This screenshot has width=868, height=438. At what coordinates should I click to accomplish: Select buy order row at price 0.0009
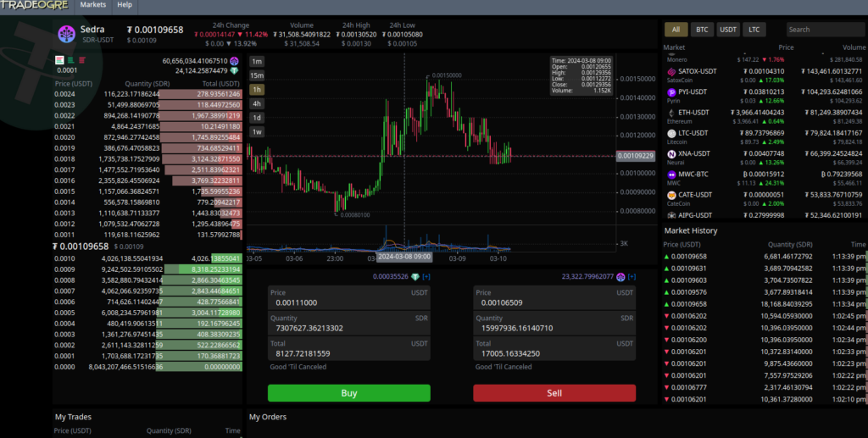pos(147,270)
